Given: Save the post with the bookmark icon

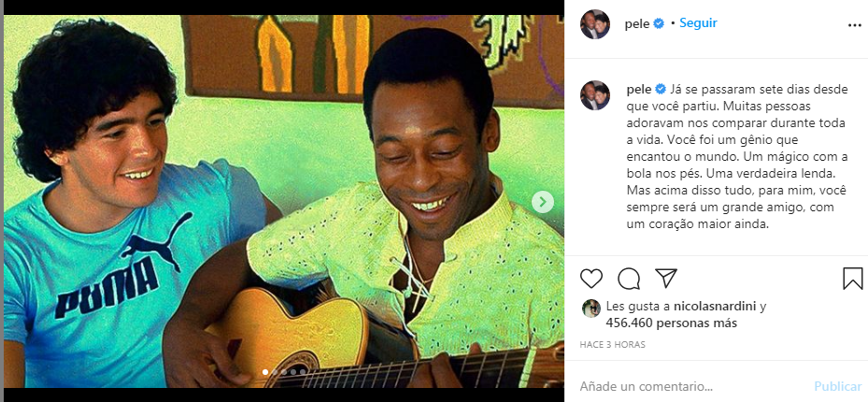Looking at the screenshot, I should click(x=852, y=278).
